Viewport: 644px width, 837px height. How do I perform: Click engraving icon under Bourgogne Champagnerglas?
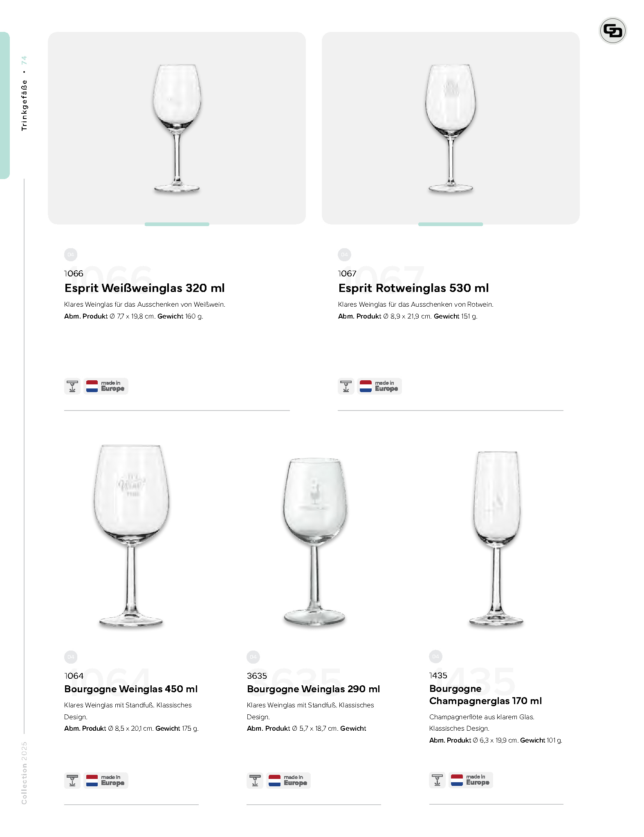coord(437,780)
